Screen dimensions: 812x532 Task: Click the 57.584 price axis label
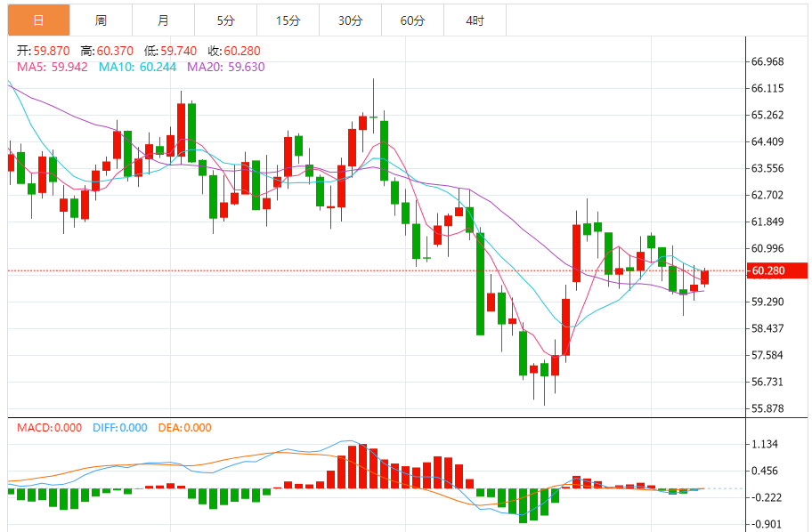pyautogui.click(x=767, y=355)
